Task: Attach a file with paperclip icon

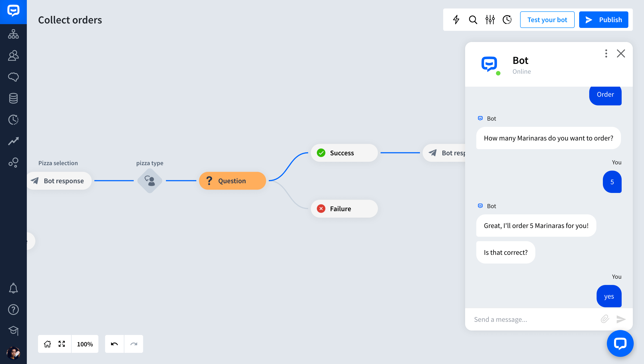Action: (x=605, y=319)
